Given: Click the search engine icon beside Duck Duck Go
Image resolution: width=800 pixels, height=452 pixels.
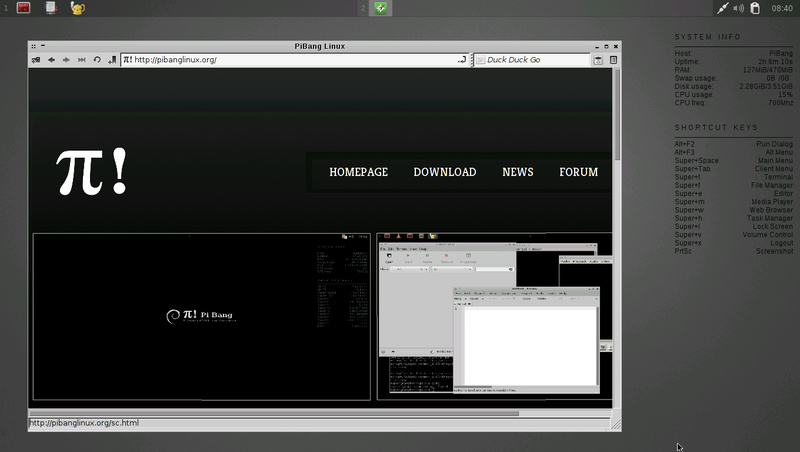Looking at the screenshot, I should coord(481,60).
